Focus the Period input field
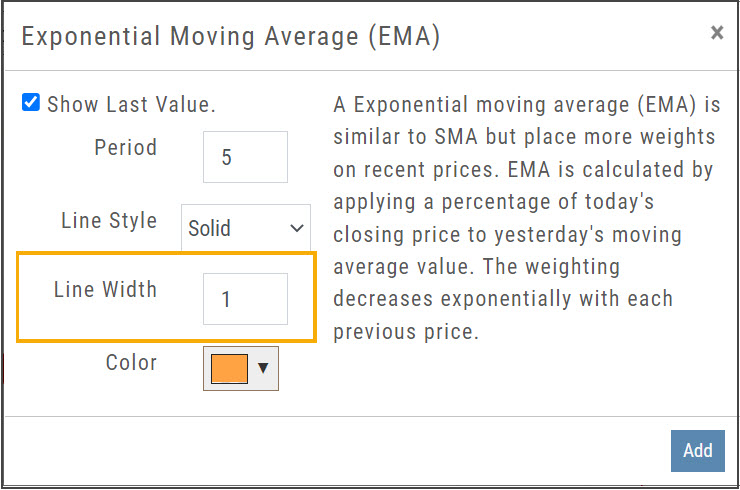 pyautogui.click(x=245, y=157)
